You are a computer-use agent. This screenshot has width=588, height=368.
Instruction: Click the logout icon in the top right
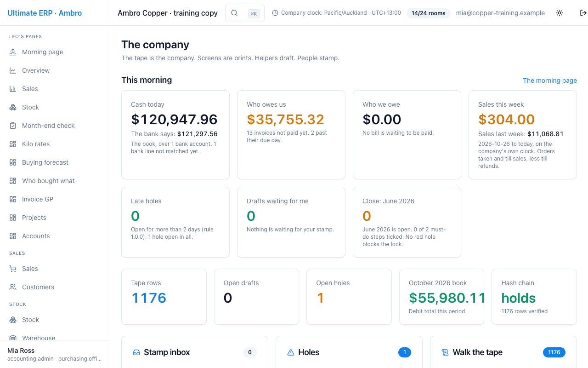pyautogui.click(x=583, y=13)
